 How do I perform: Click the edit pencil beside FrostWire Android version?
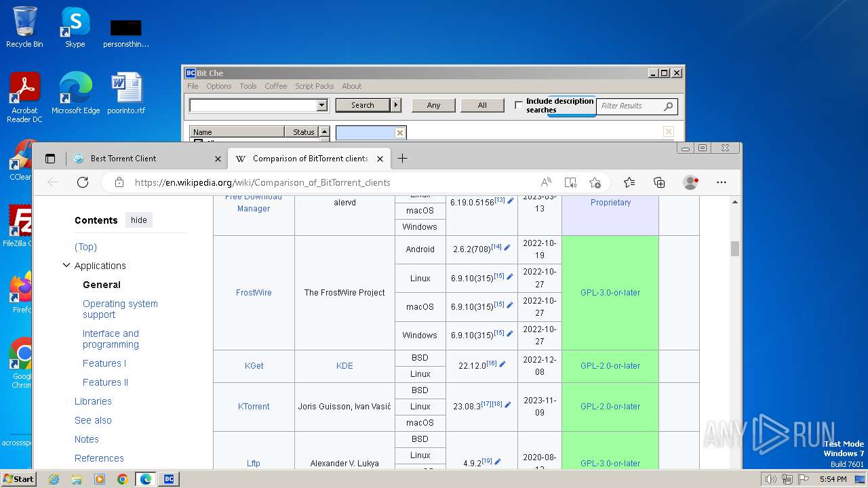(507, 248)
